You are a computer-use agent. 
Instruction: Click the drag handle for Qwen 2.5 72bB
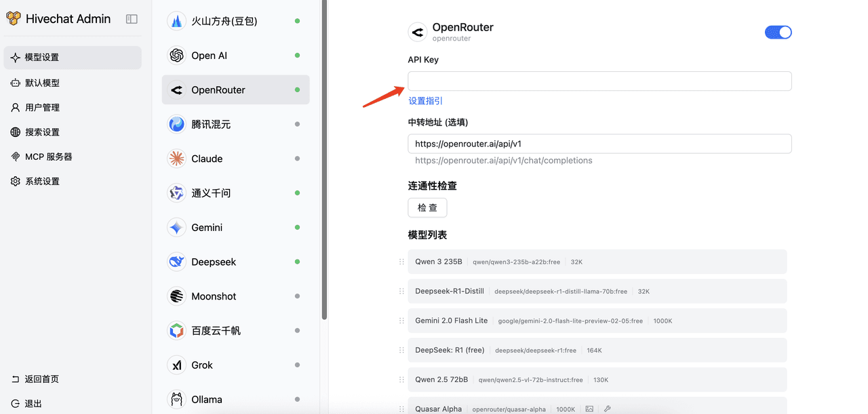(x=401, y=379)
